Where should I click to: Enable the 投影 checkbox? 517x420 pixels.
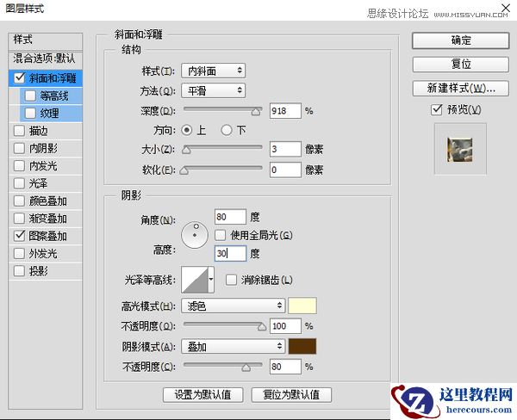20,271
